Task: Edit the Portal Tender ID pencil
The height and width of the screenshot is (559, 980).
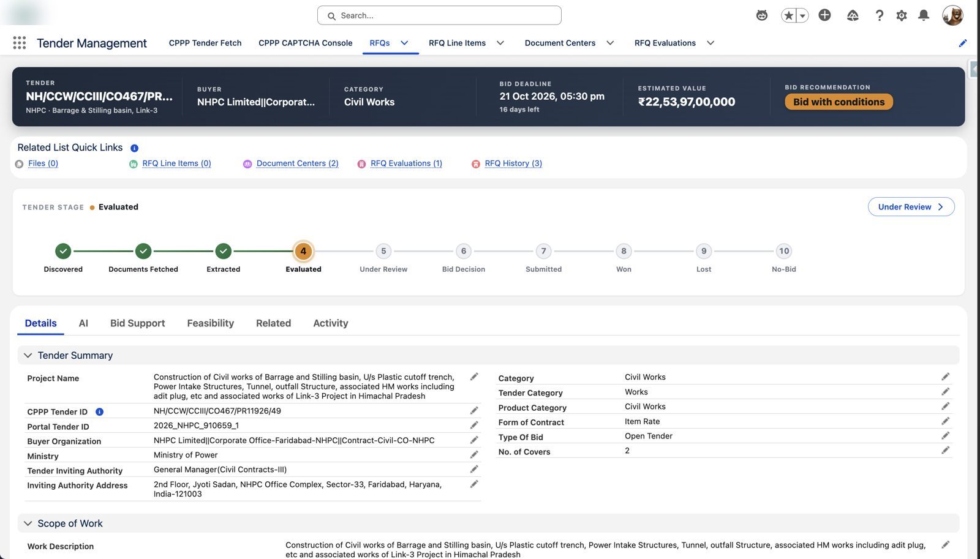Action: tap(474, 425)
